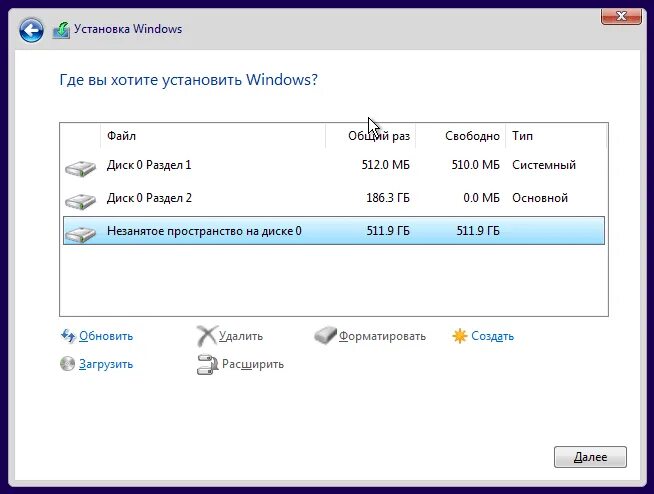Click the Windows Setup installer icon

click(61, 30)
